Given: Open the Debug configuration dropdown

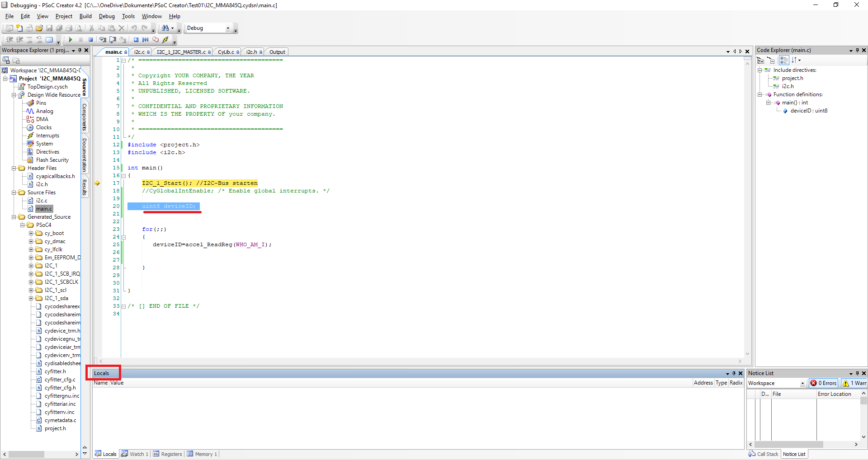Looking at the screenshot, I should click(x=228, y=28).
